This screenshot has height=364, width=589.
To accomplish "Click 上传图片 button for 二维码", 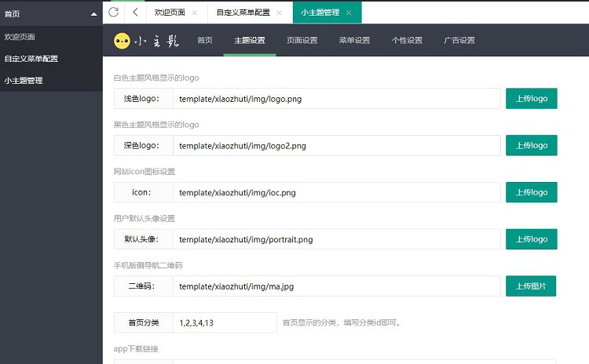I will point(531,286).
